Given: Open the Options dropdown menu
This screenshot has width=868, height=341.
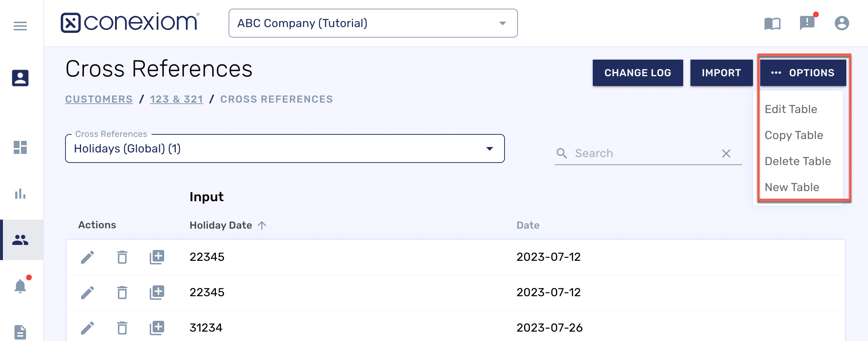Looking at the screenshot, I should [803, 72].
